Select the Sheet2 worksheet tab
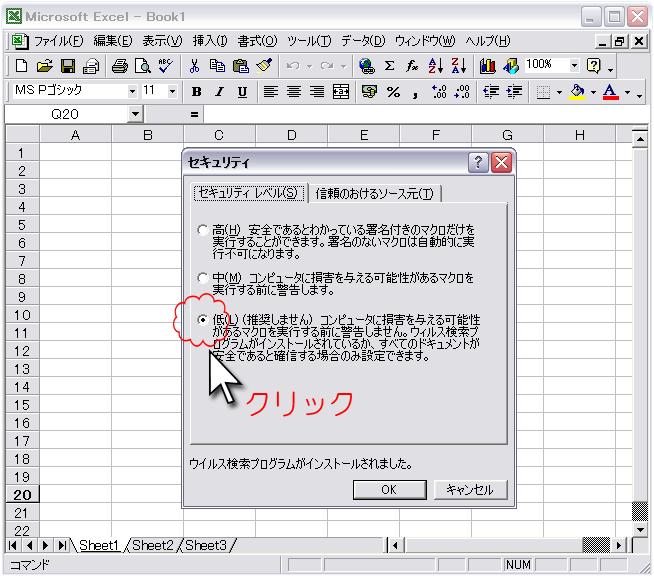The height and width of the screenshot is (577, 654). [x=153, y=545]
